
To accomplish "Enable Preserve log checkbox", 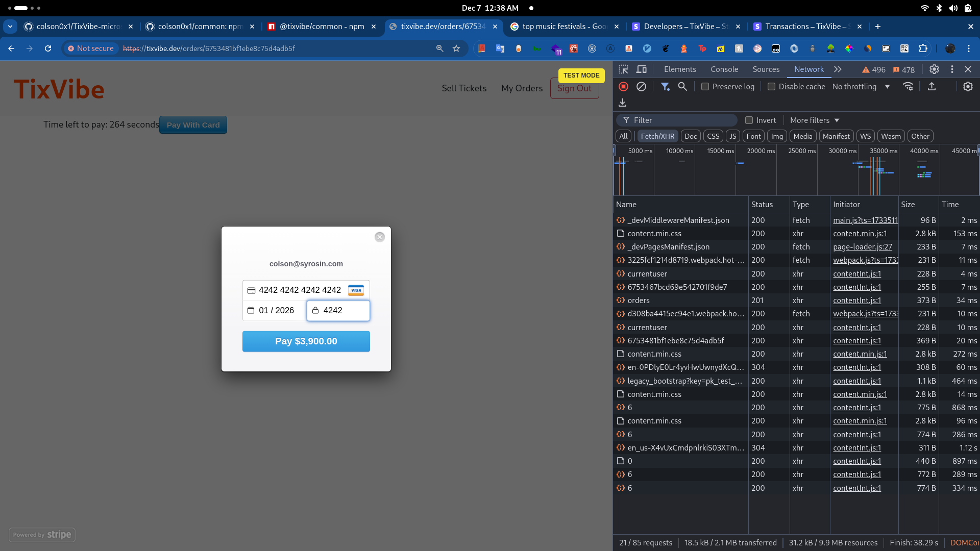I will click(705, 87).
